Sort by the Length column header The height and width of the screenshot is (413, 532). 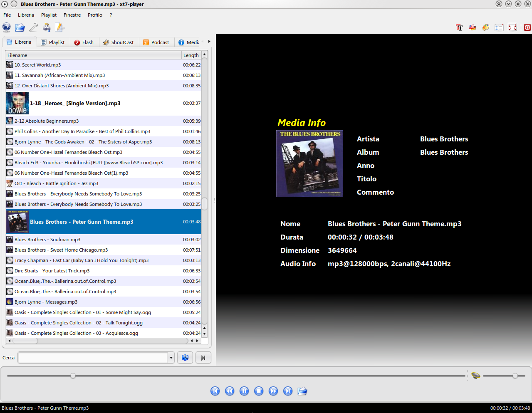191,55
